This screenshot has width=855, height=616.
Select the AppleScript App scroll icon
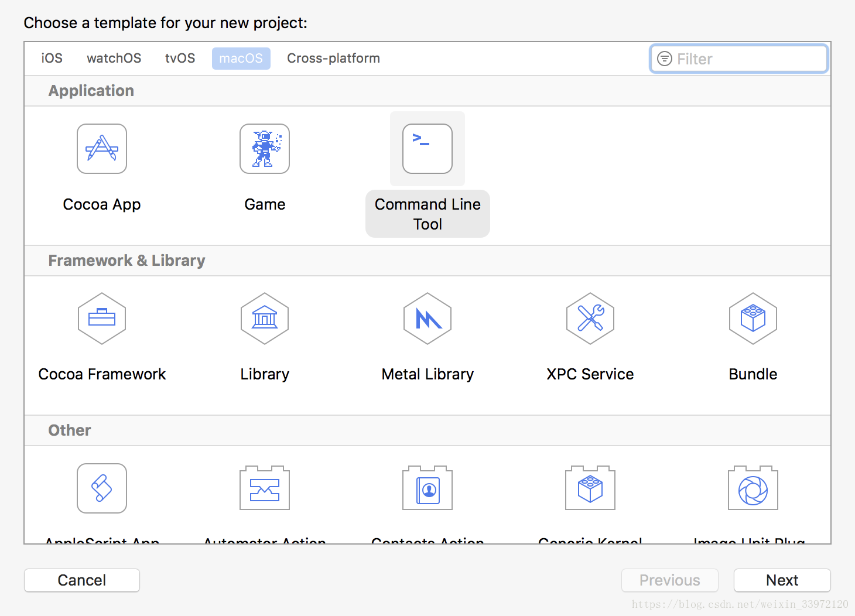pos(102,488)
